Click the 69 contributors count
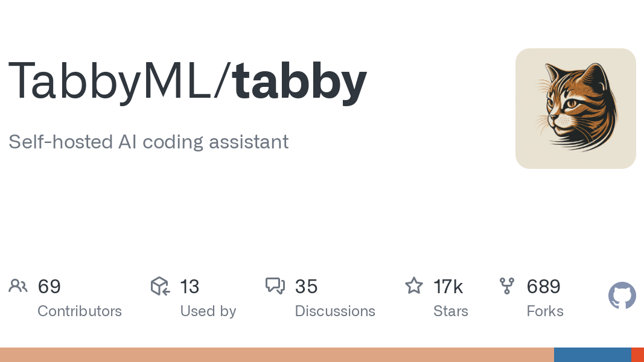Image resolution: width=644 pixels, height=362 pixels. pyautogui.click(x=49, y=287)
